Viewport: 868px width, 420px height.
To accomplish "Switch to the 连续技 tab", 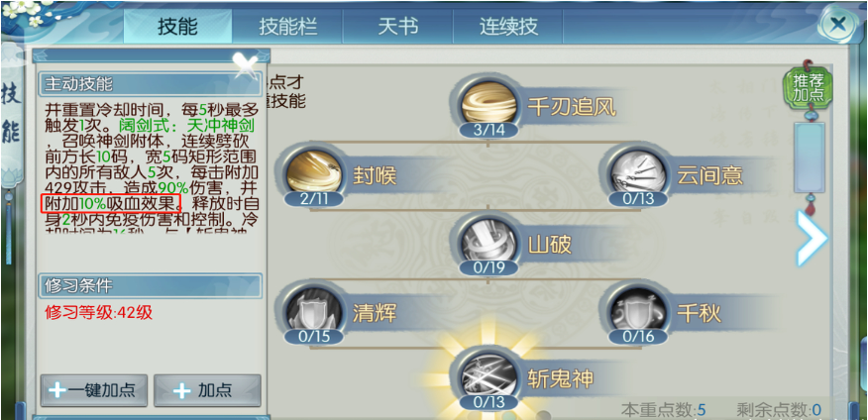I will [x=508, y=27].
